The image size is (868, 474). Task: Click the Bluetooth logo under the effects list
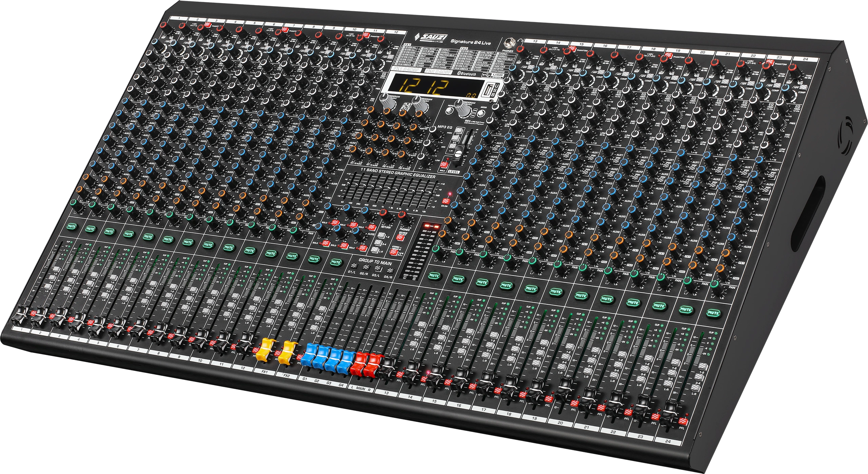(x=467, y=73)
